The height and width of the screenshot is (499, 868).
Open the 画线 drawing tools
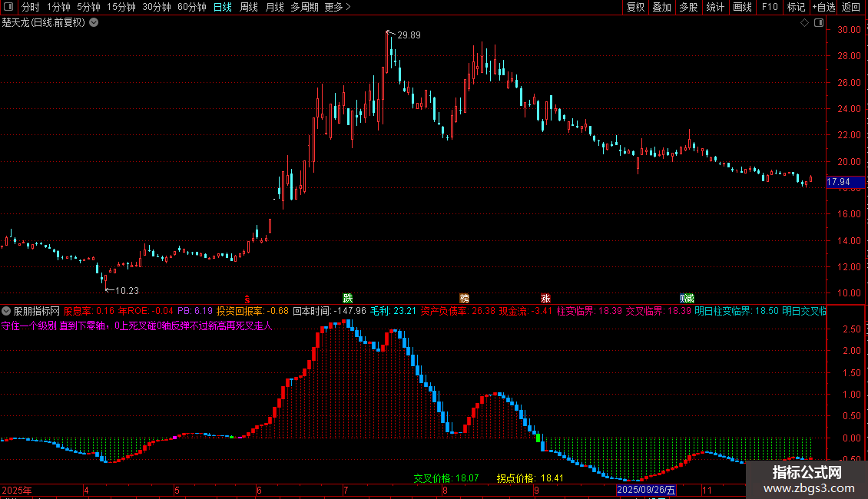pyautogui.click(x=742, y=7)
